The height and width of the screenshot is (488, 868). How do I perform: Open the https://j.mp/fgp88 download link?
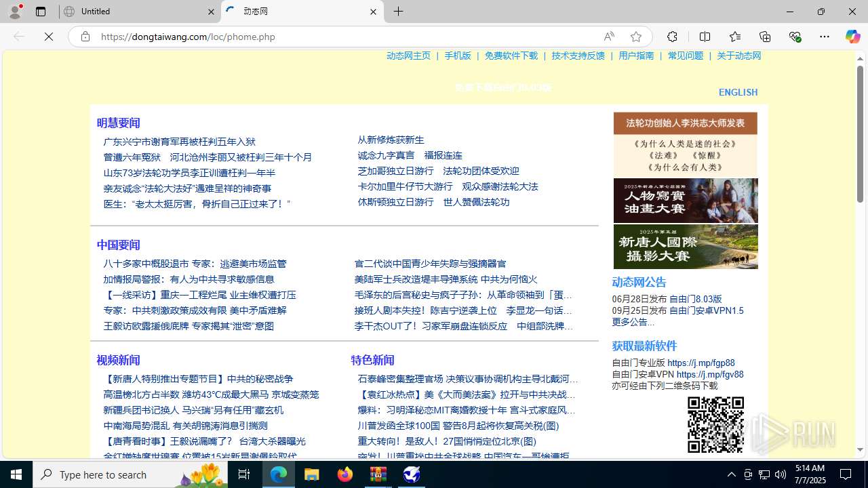coord(701,363)
